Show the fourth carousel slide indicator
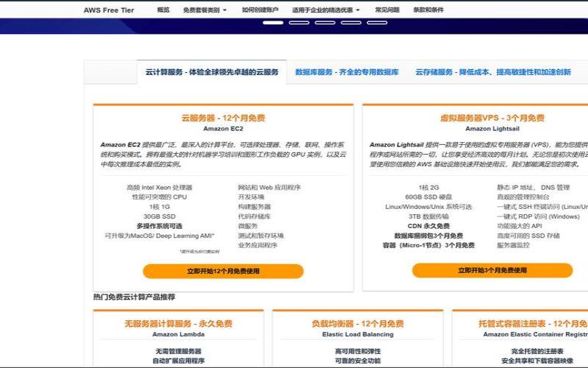The height and width of the screenshot is (368, 588). [351, 23]
